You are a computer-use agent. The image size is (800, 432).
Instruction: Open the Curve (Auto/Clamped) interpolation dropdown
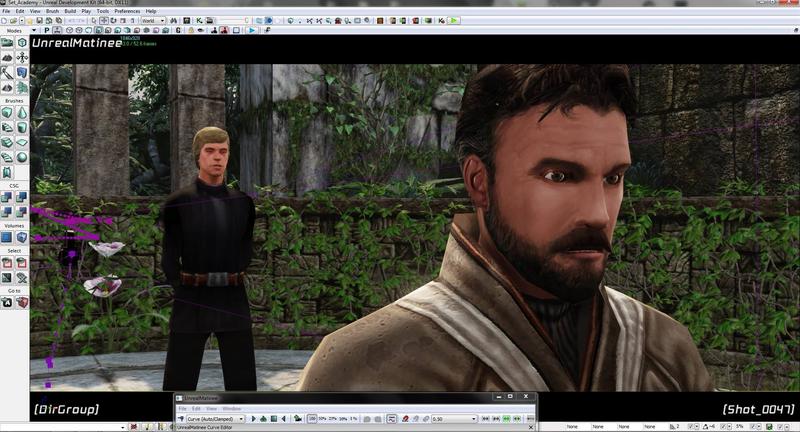[x=215, y=419]
